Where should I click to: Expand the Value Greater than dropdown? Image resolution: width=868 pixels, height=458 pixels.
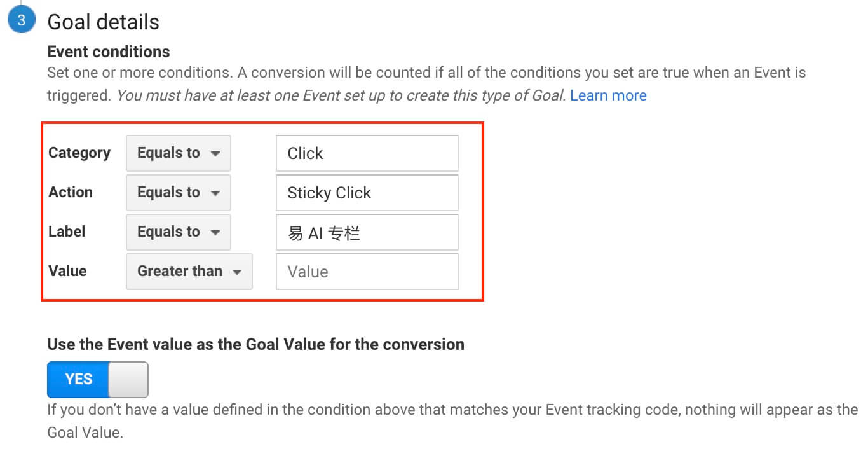click(x=189, y=272)
